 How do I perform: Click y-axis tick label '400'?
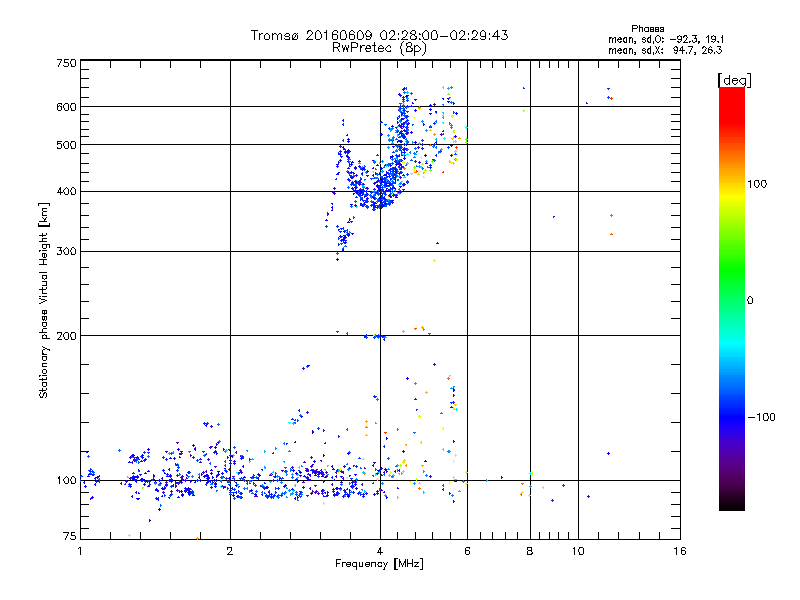click(66, 192)
